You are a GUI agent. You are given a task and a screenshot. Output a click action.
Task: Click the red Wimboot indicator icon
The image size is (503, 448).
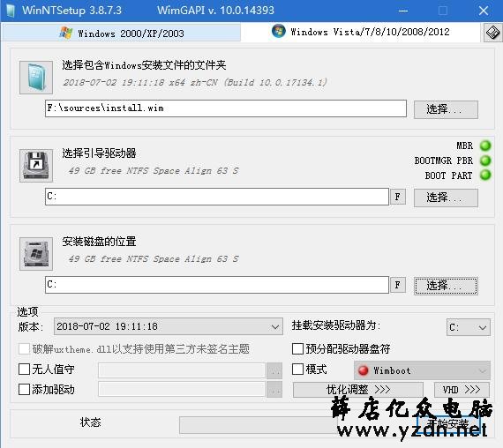tap(363, 370)
